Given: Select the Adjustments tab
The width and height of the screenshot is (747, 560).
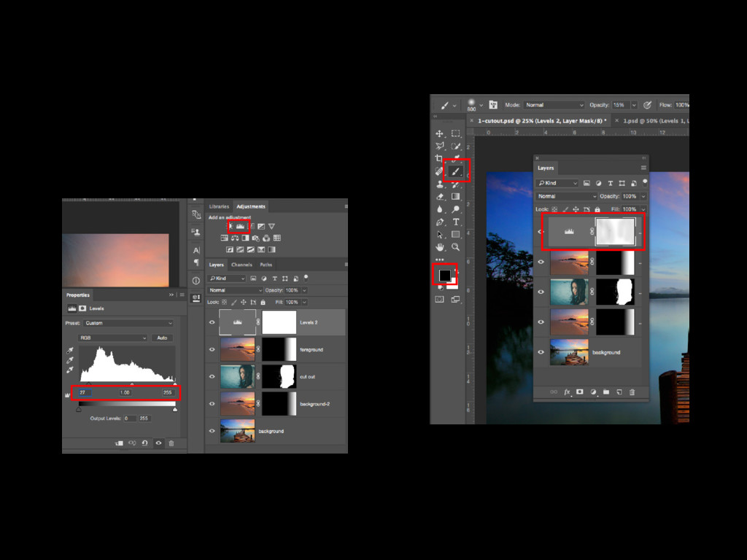Looking at the screenshot, I should (251, 206).
